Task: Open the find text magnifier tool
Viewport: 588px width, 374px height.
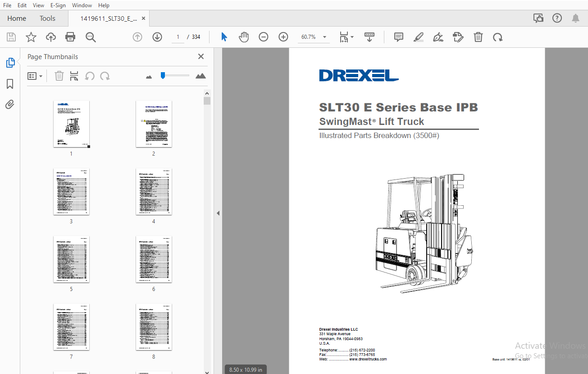Action: click(x=91, y=37)
